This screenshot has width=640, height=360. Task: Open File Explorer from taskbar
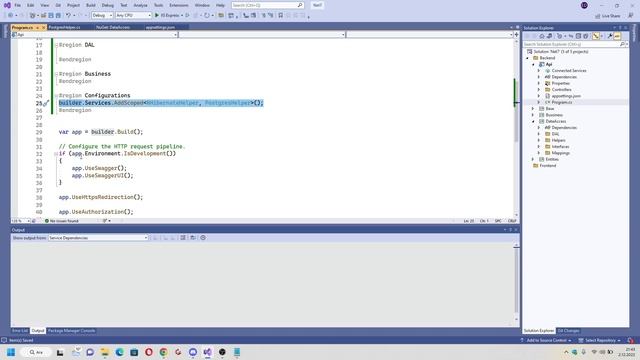coord(104,352)
